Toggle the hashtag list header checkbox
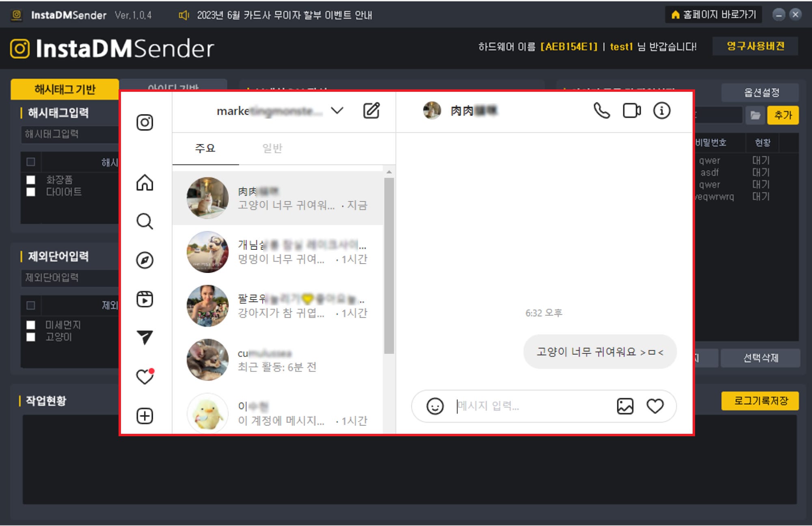 click(31, 162)
